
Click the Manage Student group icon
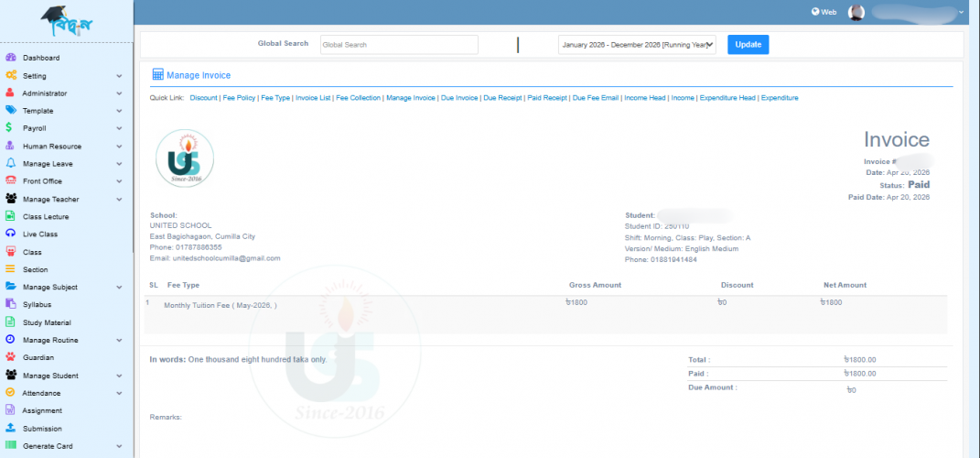click(x=11, y=376)
